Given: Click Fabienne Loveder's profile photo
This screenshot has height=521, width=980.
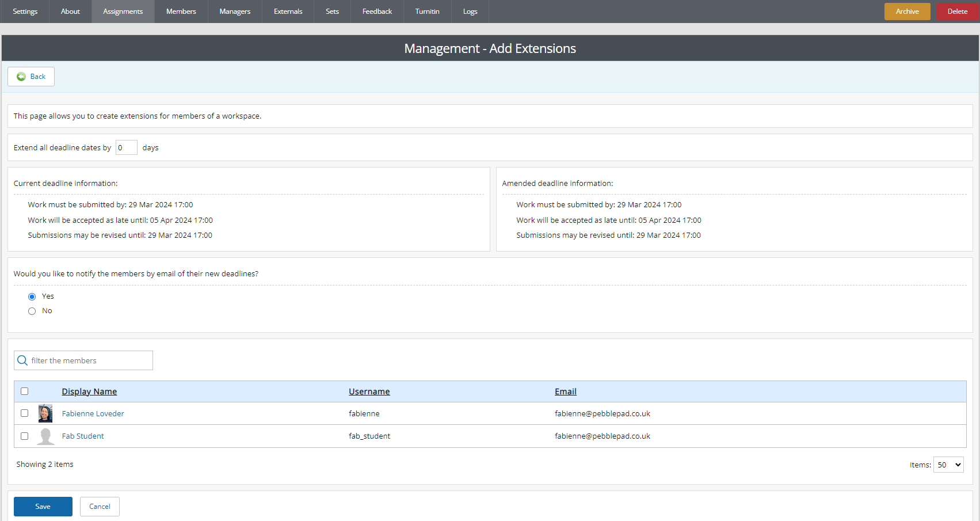Looking at the screenshot, I should tap(45, 413).
